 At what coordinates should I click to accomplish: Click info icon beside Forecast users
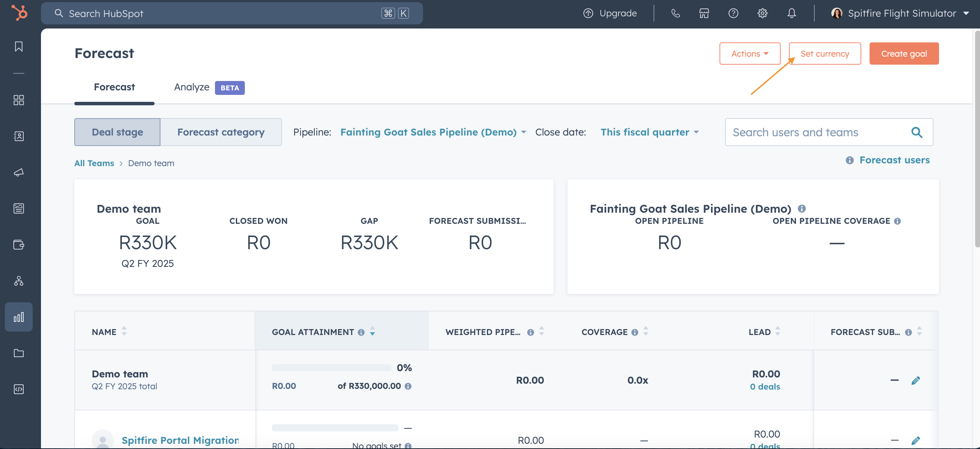tap(849, 160)
